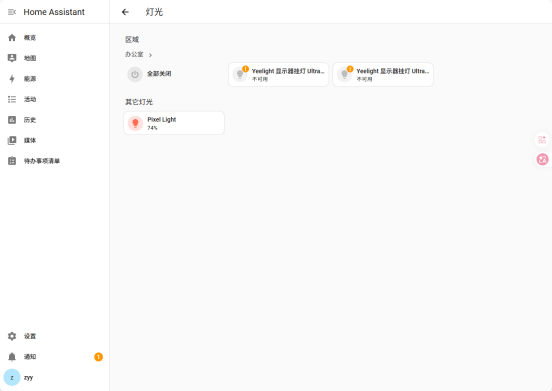Viewport: 552px width, 391px height.
Task: Toggle the first Yeelight card bulb icon
Action: pos(240,74)
